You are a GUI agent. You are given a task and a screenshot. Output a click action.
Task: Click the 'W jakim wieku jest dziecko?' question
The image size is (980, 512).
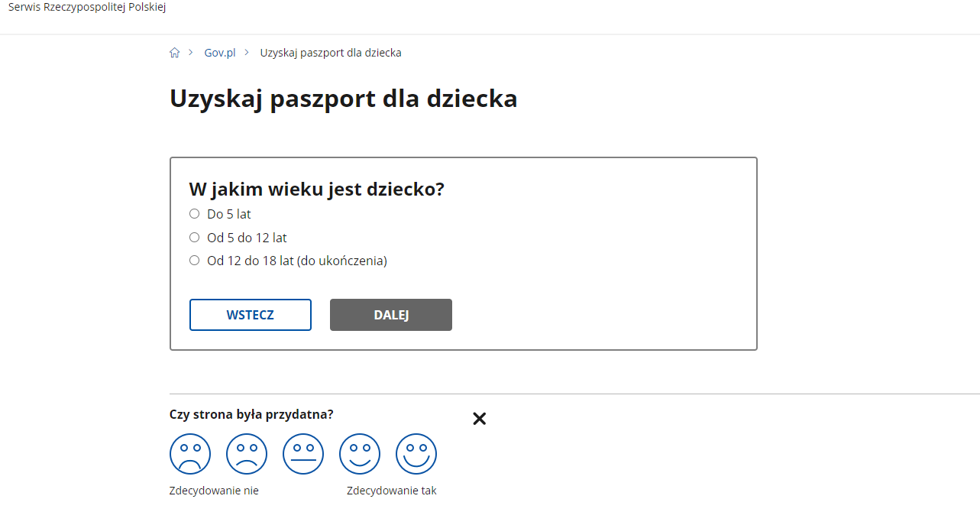[316, 190]
